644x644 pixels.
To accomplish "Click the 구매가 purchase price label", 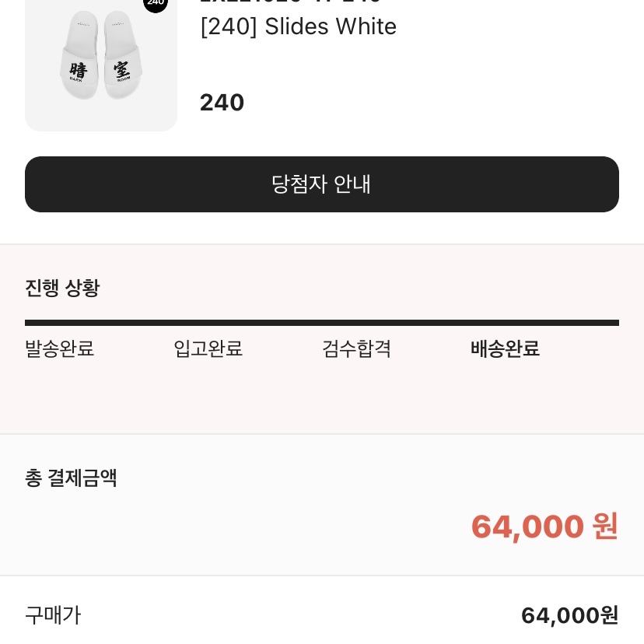I will (53, 615).
